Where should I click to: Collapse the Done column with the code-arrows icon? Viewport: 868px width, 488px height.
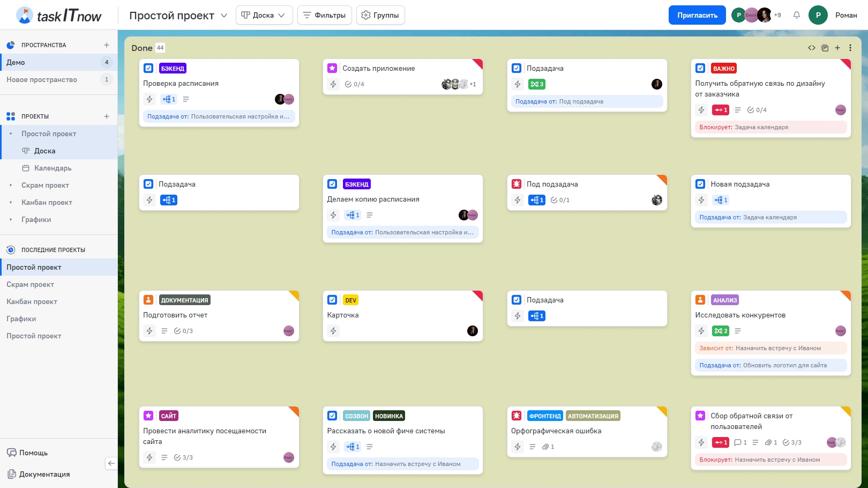(x=812, y=48)
